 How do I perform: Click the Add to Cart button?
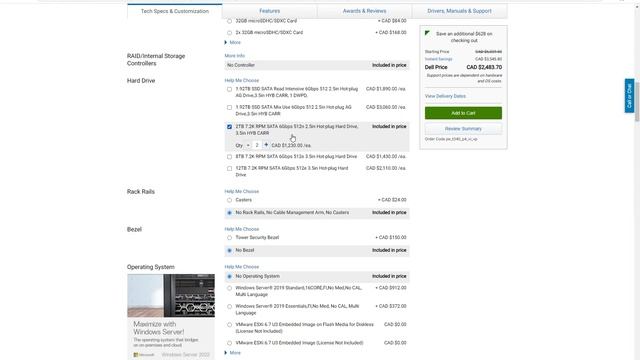[463, 113]
